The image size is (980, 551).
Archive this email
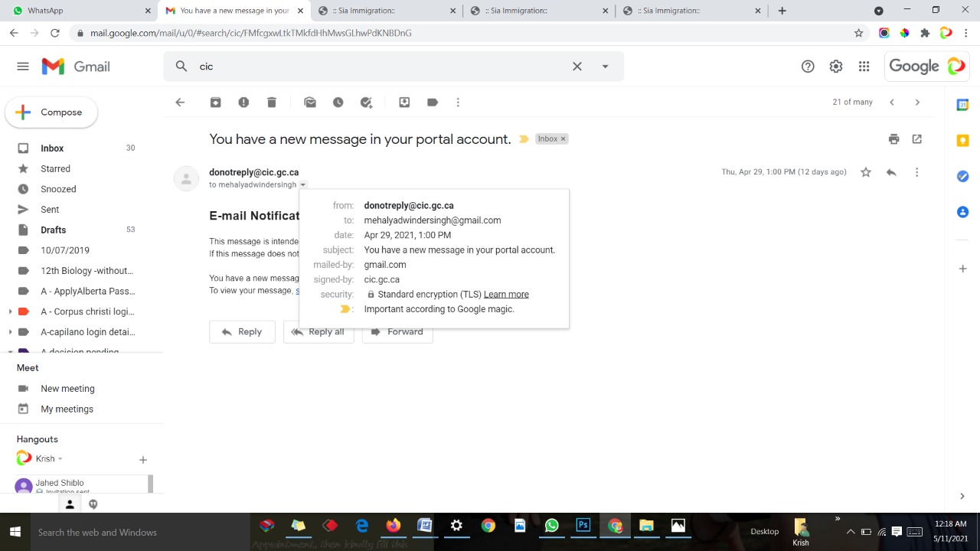(x=216, y=102)
